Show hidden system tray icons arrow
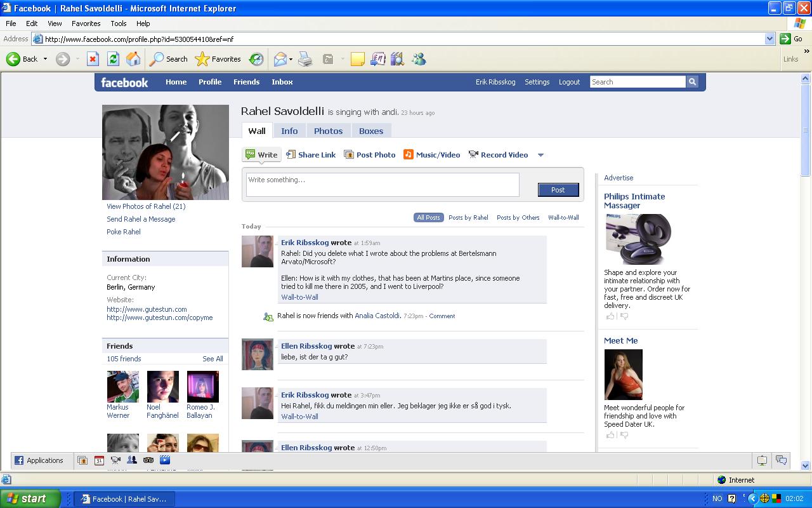The width and height of the screenshot is (812, 508). pyautogui.click(x=752, y=498)
